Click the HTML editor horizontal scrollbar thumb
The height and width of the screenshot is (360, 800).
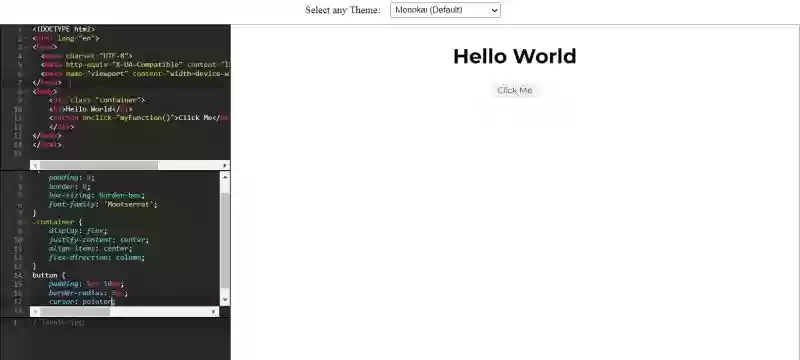[x=99, y=165]
